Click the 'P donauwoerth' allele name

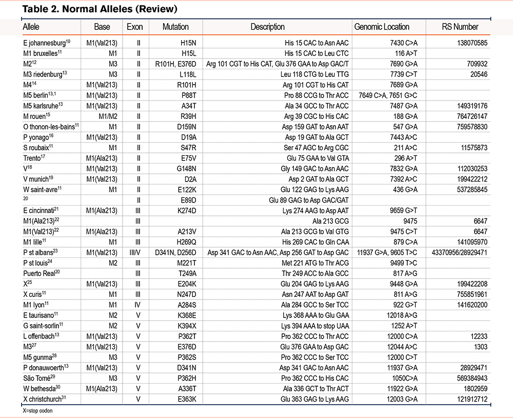click(x=44, y=367)
